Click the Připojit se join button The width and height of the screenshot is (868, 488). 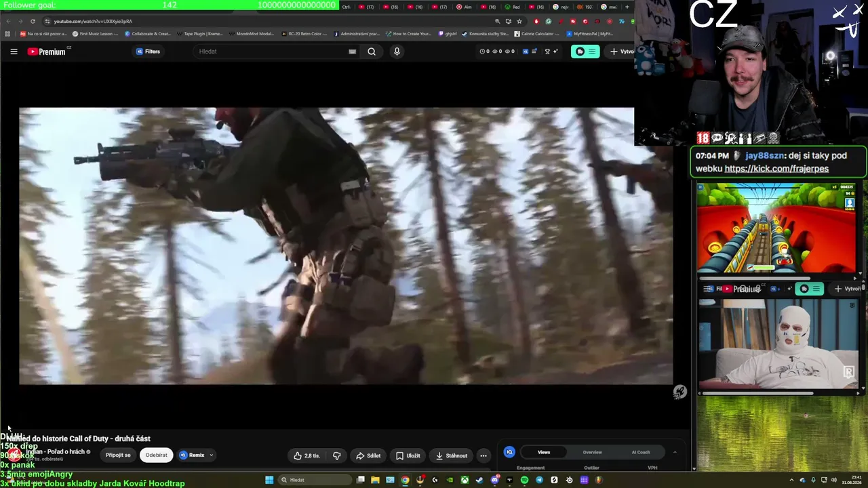(118, 455)
